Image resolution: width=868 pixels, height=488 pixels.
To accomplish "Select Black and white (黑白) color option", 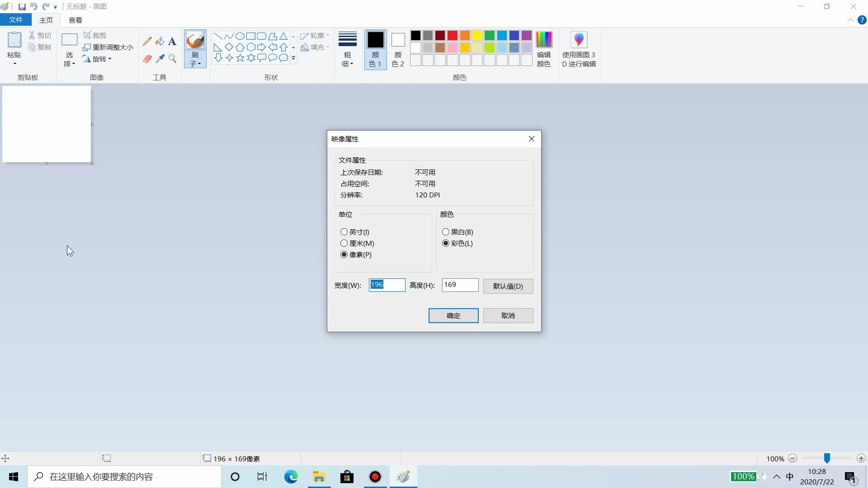I will (x=446, y=232).
